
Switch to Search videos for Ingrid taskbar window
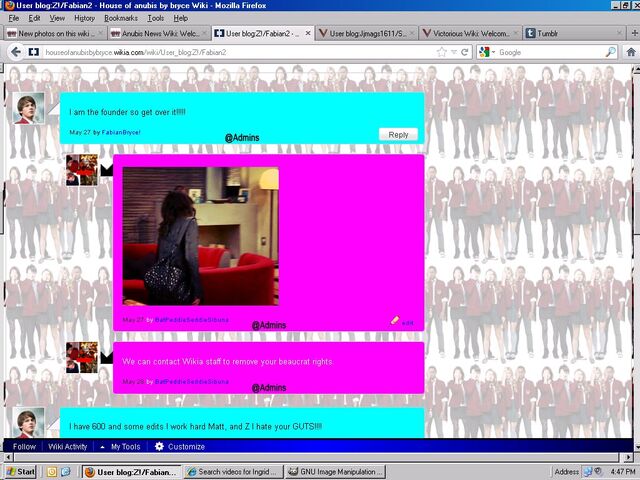point(233,472)
